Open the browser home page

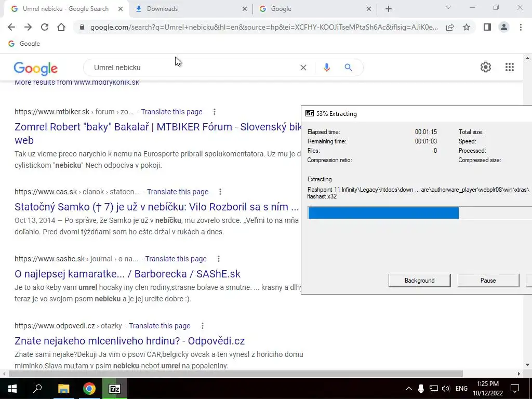point(61,27)
